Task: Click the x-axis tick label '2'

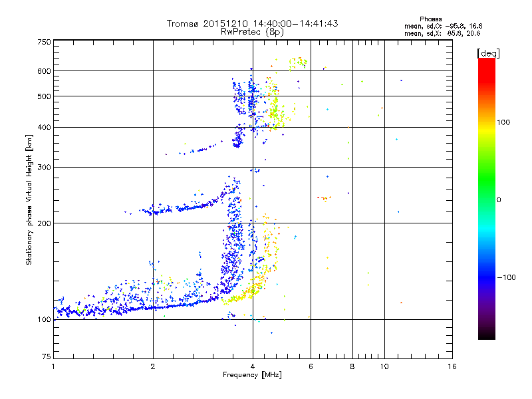Action: [153, 366]
